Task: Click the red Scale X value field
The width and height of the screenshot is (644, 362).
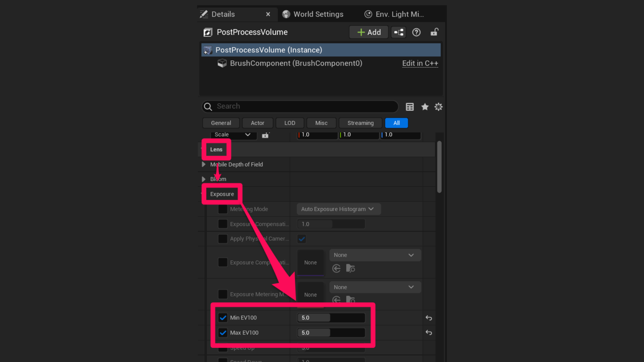Action: (317, 135)
